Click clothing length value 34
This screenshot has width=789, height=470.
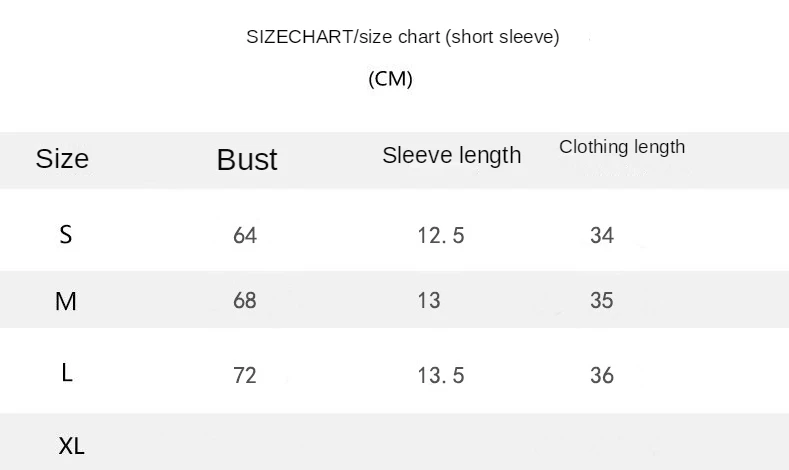coord(602,235)
